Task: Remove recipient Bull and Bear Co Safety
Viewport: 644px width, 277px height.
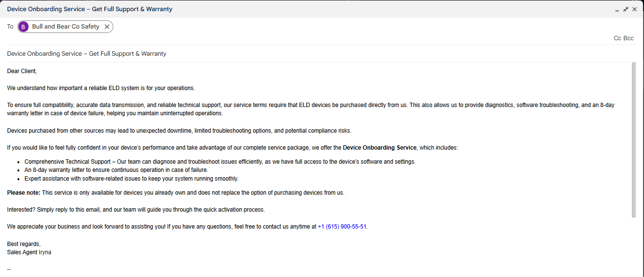Action: [107, 27]
